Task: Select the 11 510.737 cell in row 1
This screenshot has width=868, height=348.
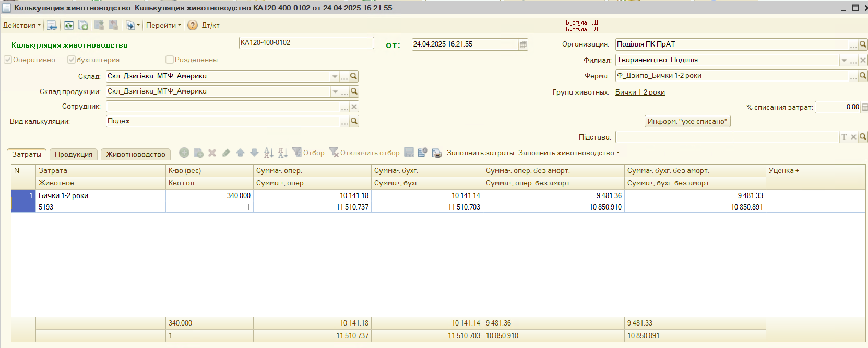Action: coord(312,207)
